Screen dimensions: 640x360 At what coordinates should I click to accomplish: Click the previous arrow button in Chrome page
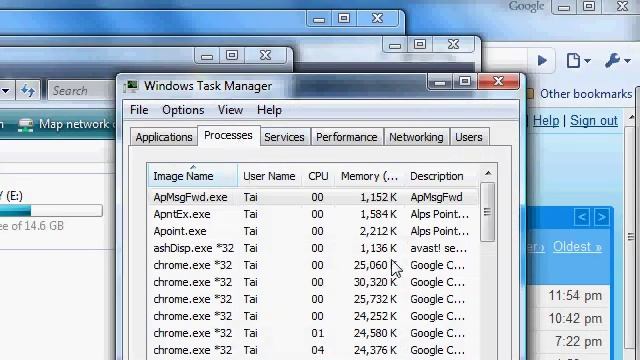(x=582, y=217)
